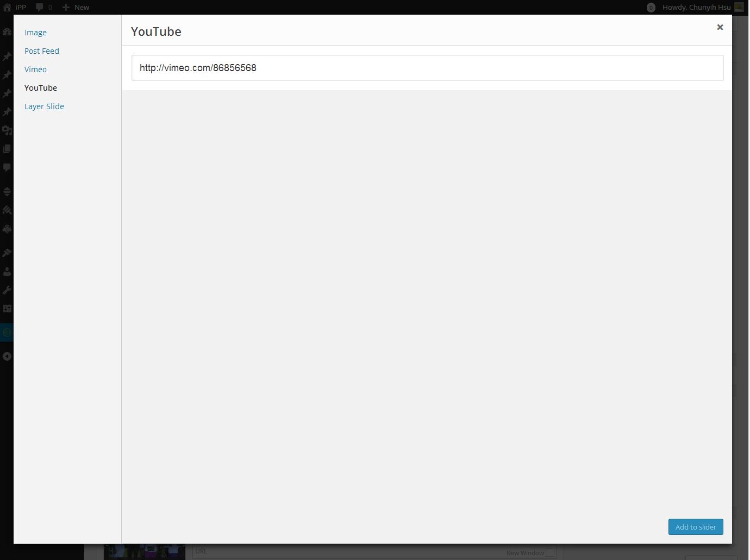Click the plus New icon in admin bar
This screenshot has width=750, height=560.
(x=66, y=8)
